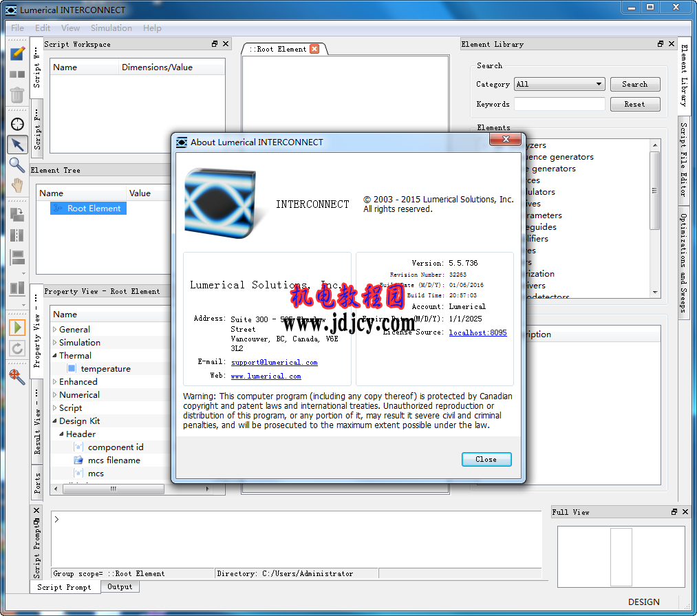The image size is (697, 616).
Task: Choose the magnifying glass zoom tool
Action: 17,165
